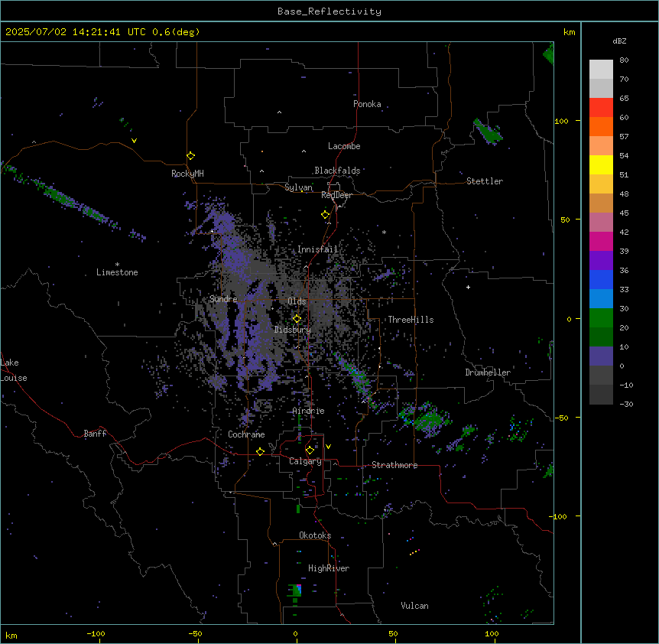Select the Vulcan label

pyautogui.click(x=414, y=606)
